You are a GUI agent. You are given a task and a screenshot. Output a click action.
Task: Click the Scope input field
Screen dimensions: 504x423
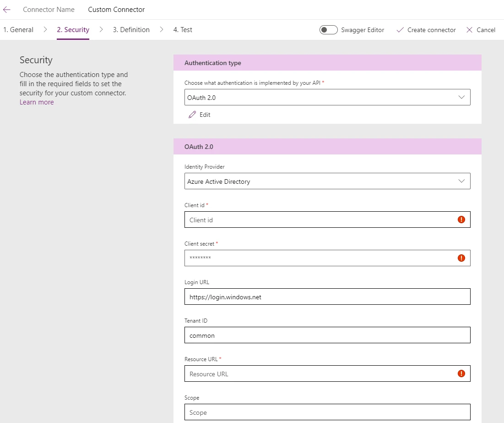320,412
